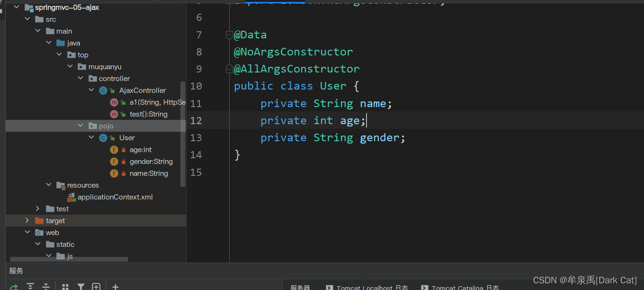
Task: Click the pojo package icon
Action: tap(93, 126)
